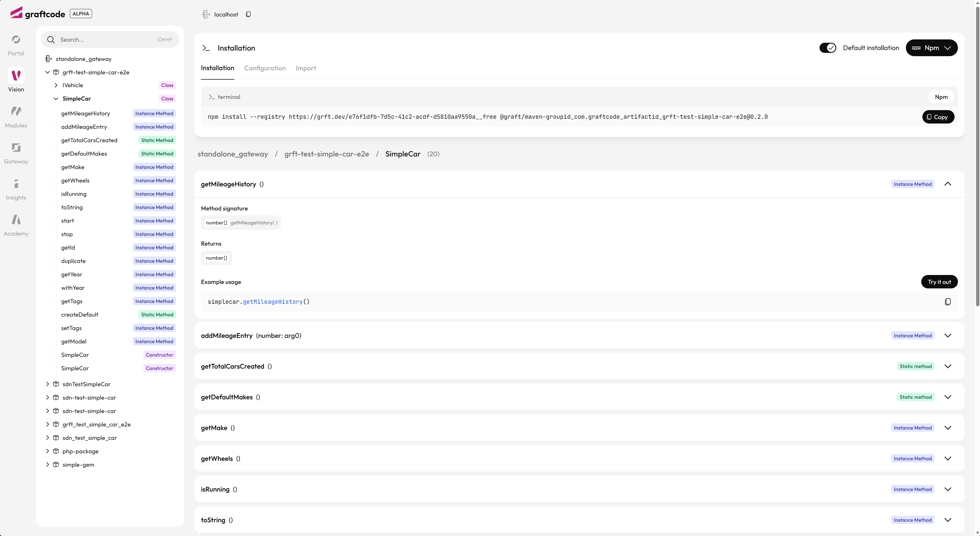Toggle the Default installation switch
The image size is (980, 536).
[827, 48]
